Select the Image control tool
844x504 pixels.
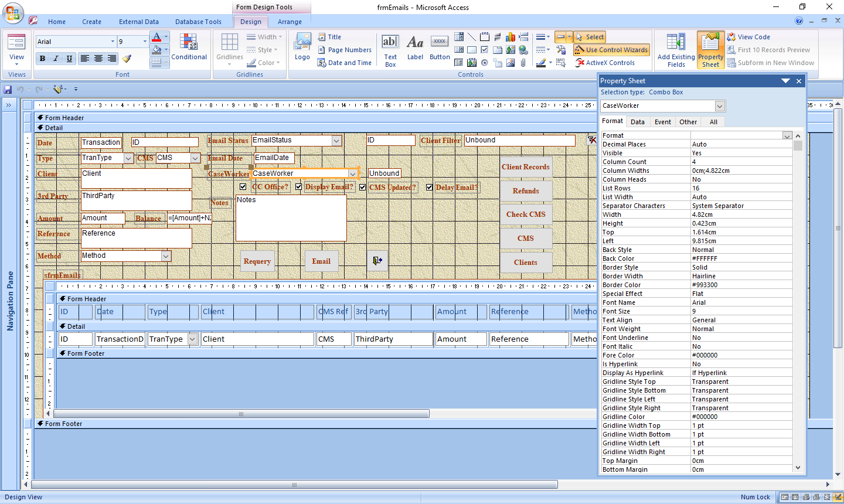(x=511, y=63)
